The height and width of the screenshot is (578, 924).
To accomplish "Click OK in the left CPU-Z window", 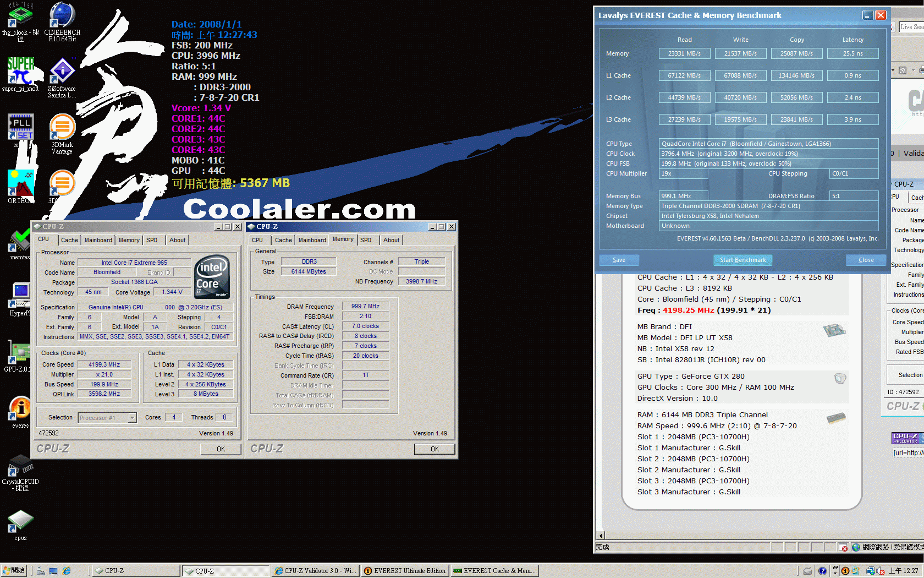I will click(221, 449).
